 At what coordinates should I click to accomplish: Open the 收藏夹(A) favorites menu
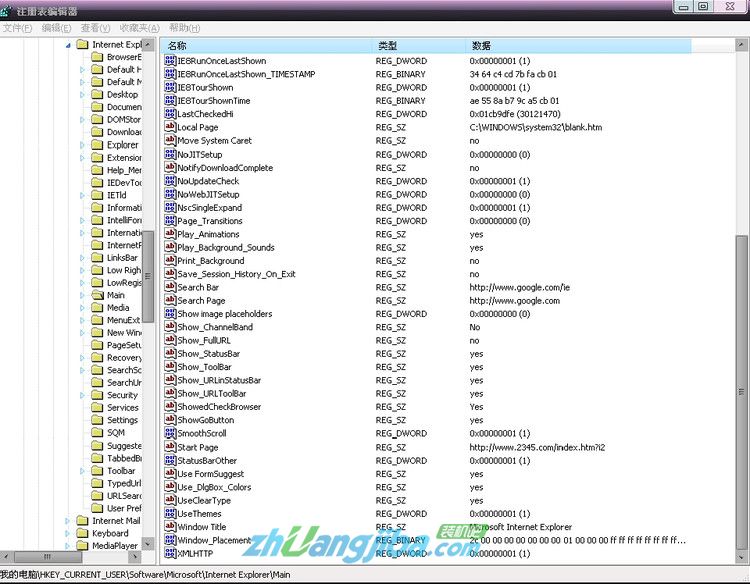(138, 28)
